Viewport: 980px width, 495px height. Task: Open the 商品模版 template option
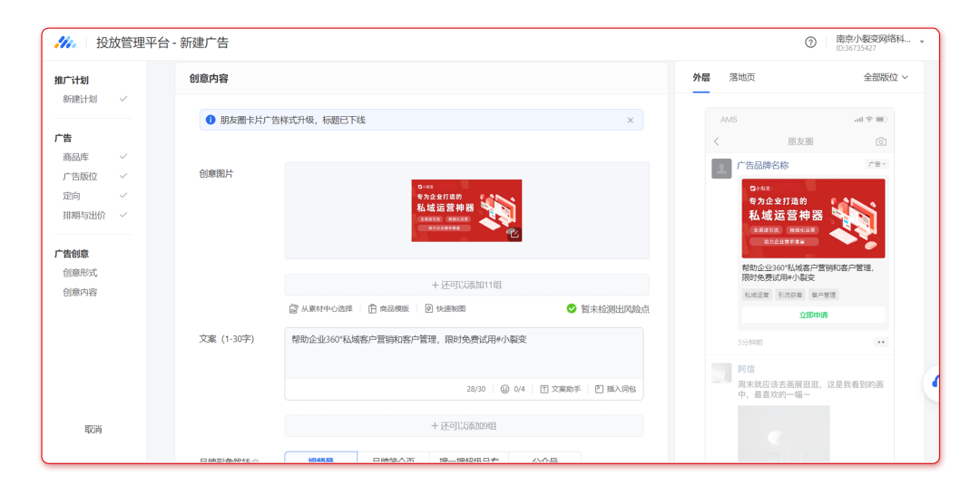click(388, 309)
